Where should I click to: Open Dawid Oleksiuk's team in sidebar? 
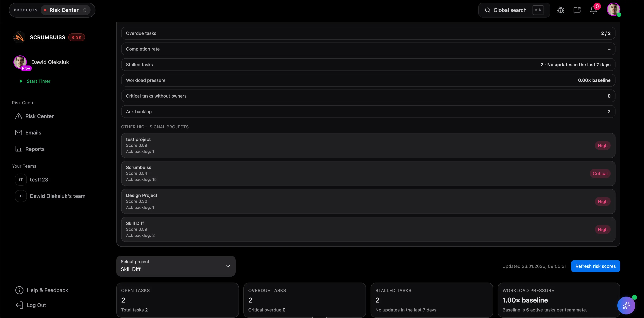click(57, 196)
